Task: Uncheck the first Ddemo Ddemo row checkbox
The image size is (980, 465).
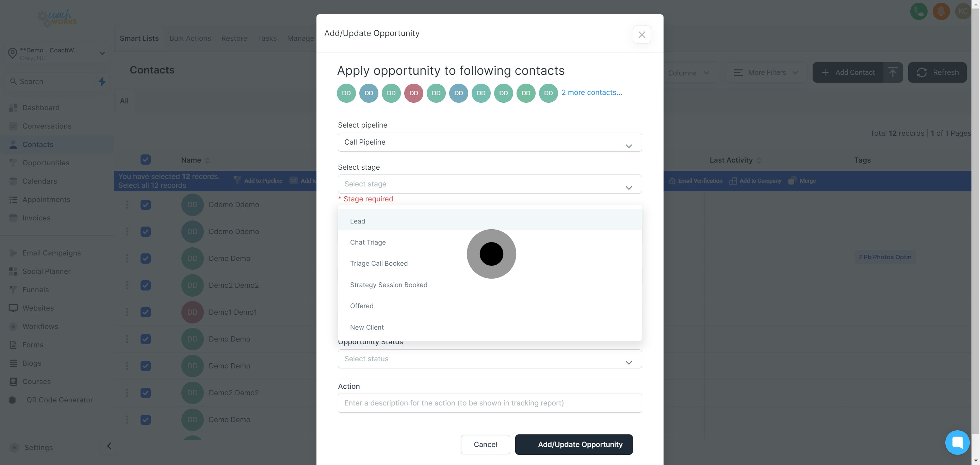Action: [x=145, y=204]
